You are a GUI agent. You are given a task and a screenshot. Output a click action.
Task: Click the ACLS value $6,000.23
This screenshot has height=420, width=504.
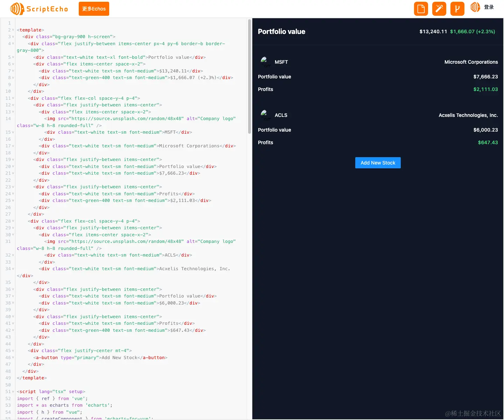pos(486,130)
